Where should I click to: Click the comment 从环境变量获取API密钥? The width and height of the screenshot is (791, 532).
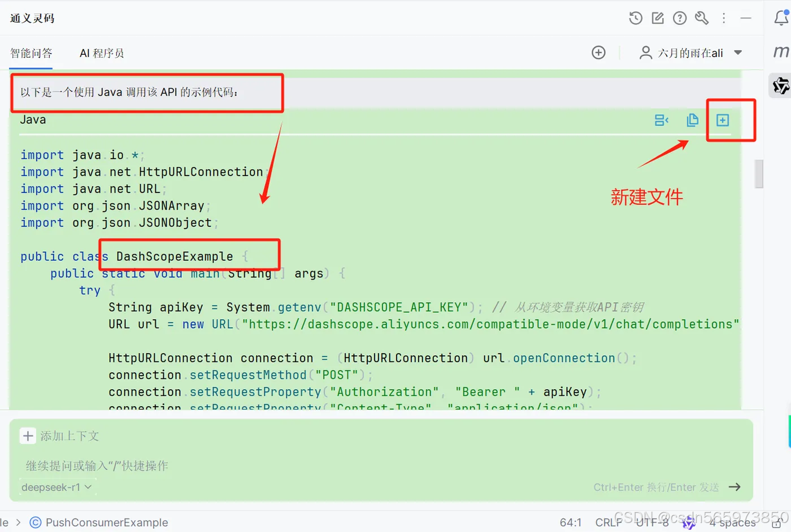point(568,307)
